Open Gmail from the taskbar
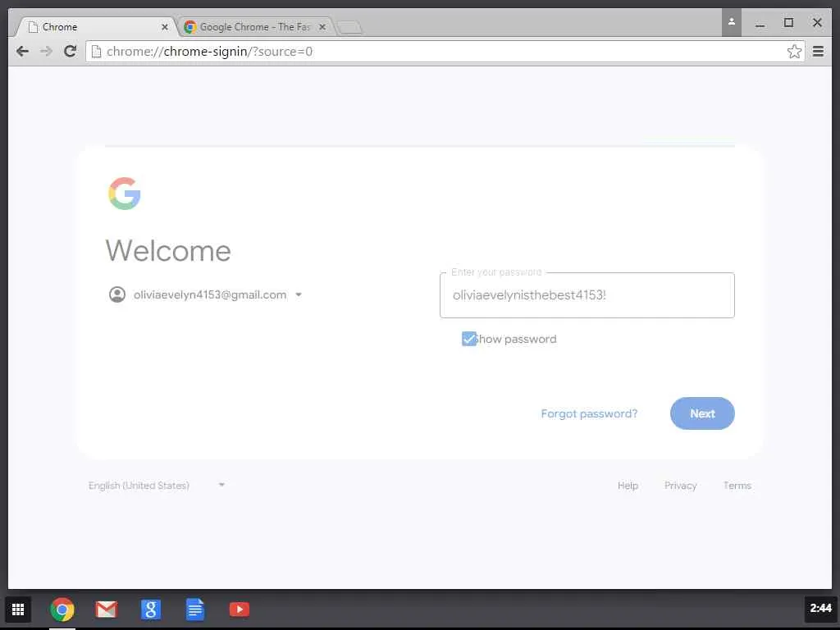This screenshot has height=630, width=840. pos(106,609)
